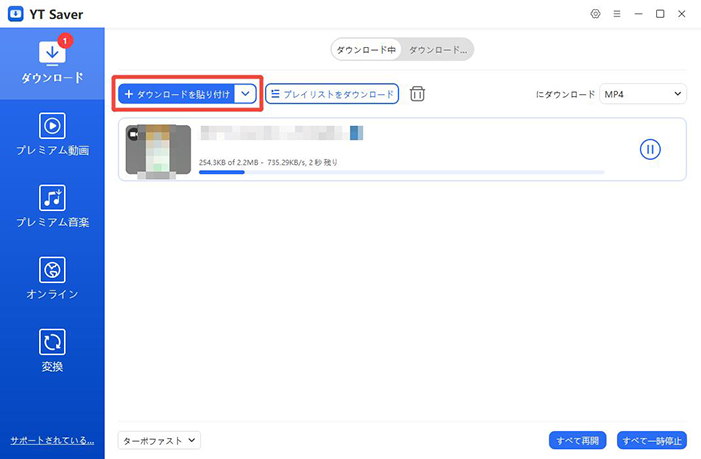Minimize the YT Saver window
The height and width of the screenshot is (459, 701).
point(638,14)
